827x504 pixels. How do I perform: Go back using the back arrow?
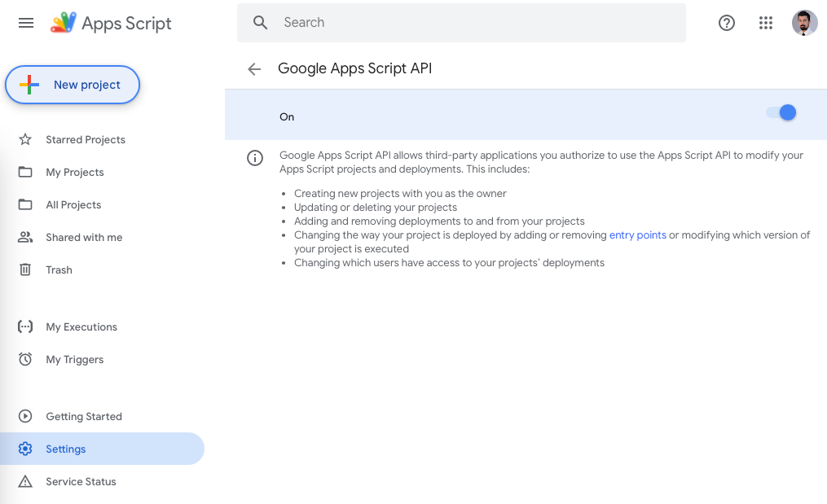pos(254,69)
